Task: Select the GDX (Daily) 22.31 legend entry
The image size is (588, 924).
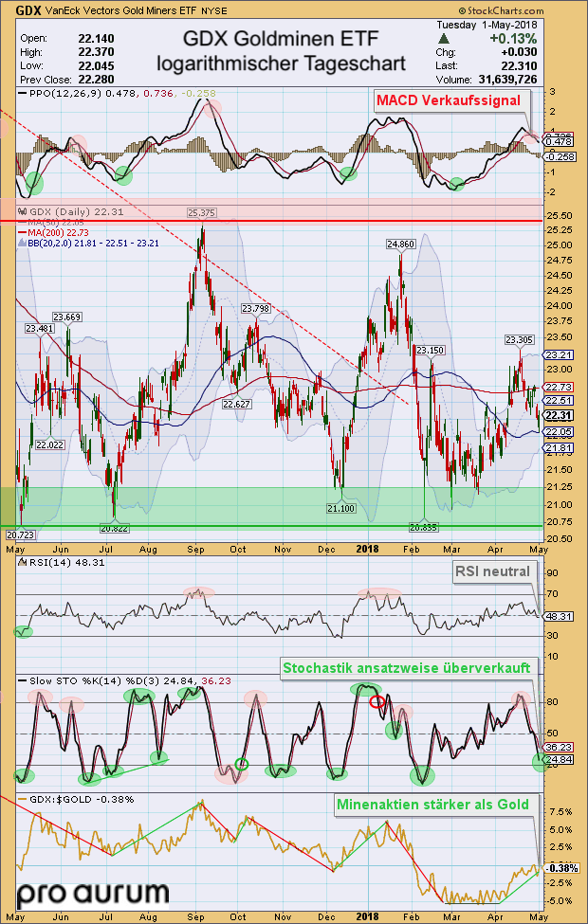Action: coord(59,211)
